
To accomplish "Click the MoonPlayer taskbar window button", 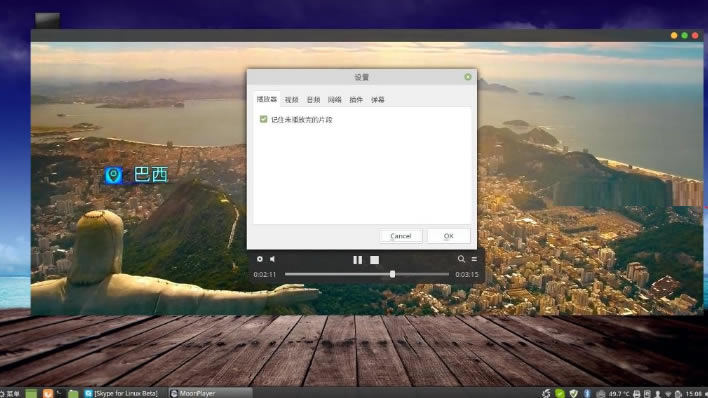I will (210, 393).
